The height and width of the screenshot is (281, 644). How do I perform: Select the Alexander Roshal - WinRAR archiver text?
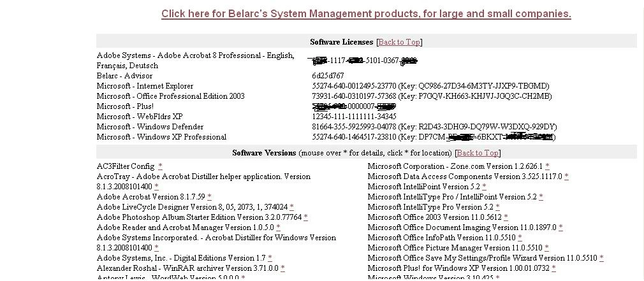click(x=187, y=268)
